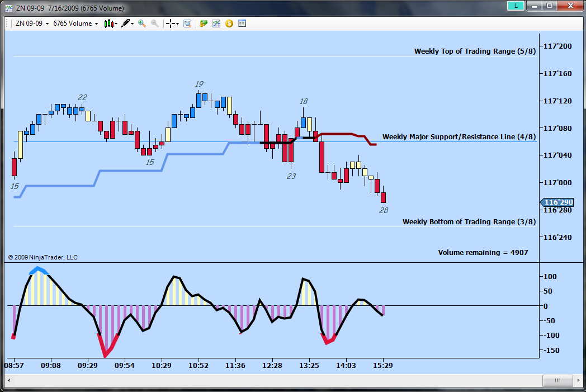This screenshot has height=392, width=586.
Task: Click the 'Volume remaining = 4907' text
Action: coord(483,253)
